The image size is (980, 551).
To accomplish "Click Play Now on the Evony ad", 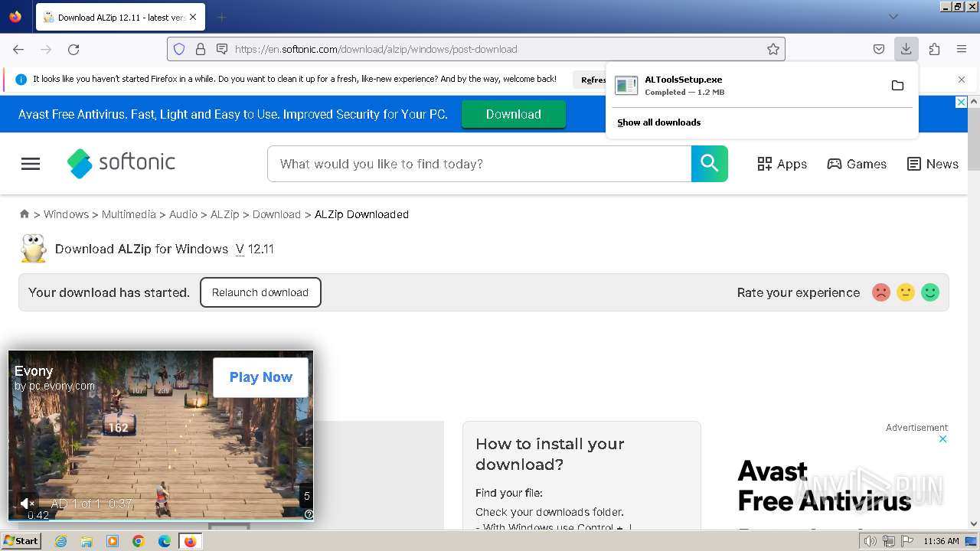I will [261, 377].
